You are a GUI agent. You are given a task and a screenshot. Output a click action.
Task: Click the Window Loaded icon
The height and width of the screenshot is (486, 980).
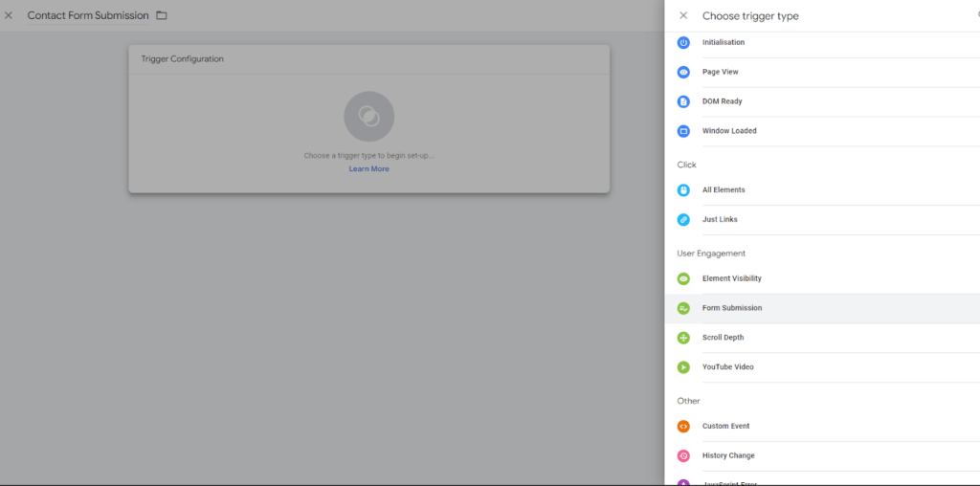683,131
